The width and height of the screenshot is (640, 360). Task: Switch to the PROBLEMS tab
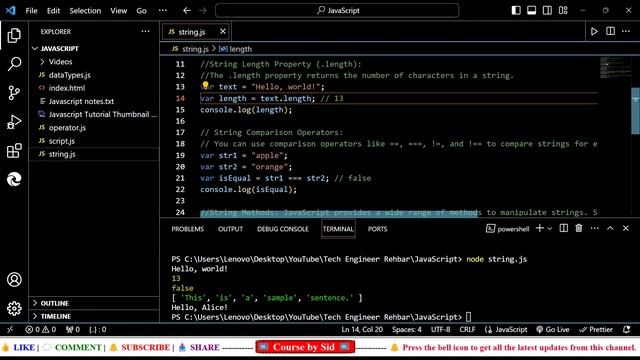[x=187, y=229]
